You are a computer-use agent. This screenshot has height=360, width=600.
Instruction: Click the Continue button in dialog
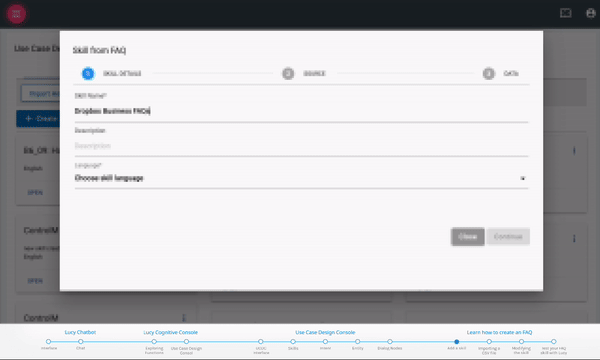(508, 236)
